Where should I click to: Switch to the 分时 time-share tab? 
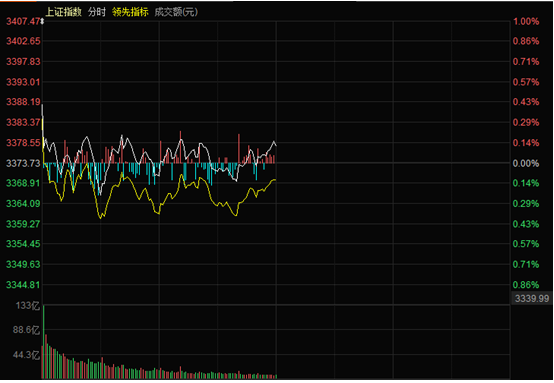click(x=97, y=12)
